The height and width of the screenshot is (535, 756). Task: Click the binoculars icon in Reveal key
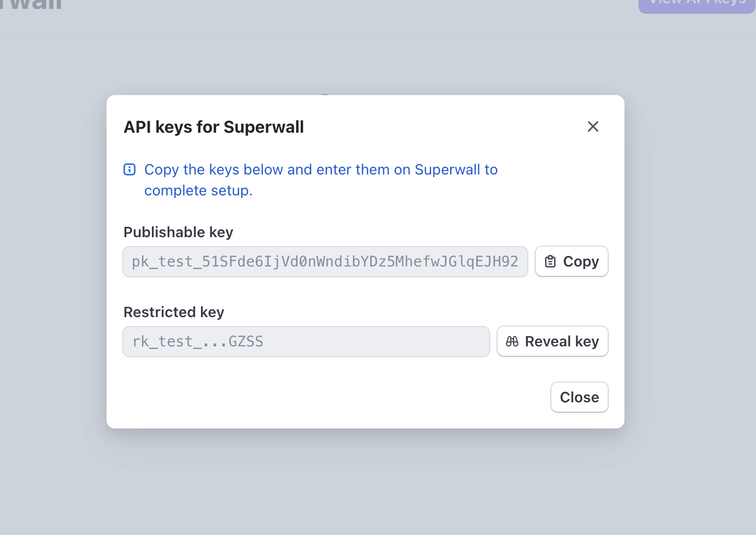click(x=512, y=341)
